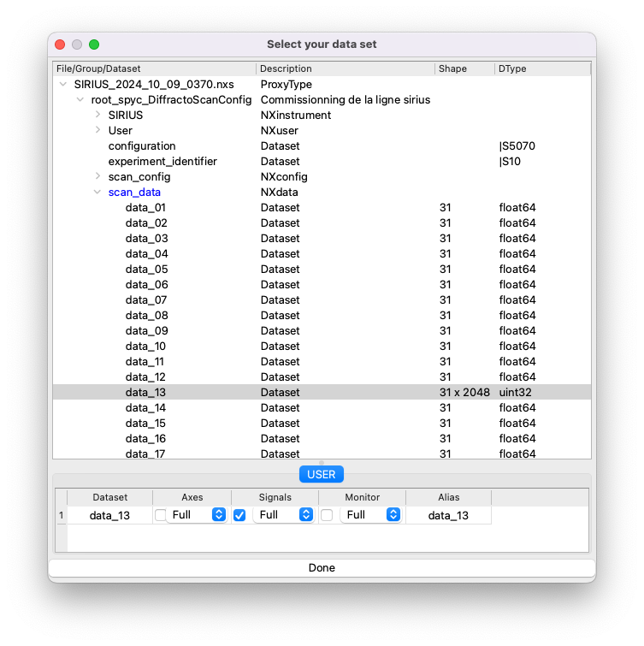This screenshot has width=644, height=646.
Task: Collapse the root_spyc_DiffractoScanConfig group
Action: [80, 100]
